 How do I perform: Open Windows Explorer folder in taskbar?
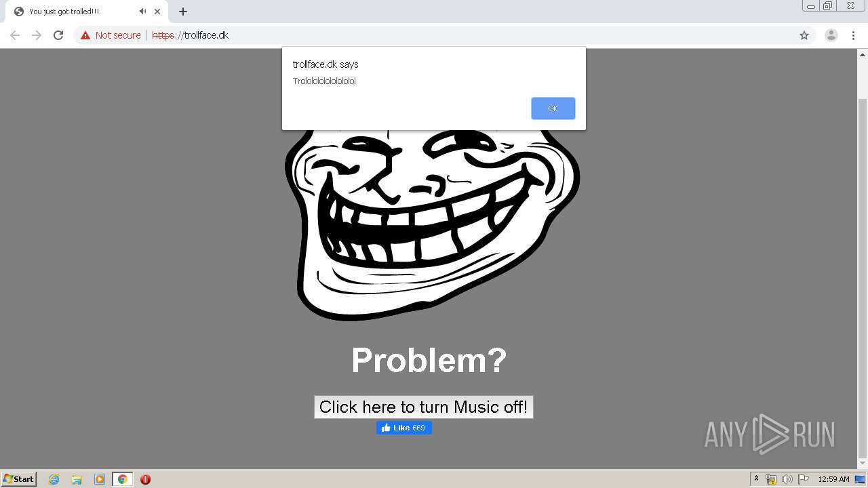coord(77,479)
